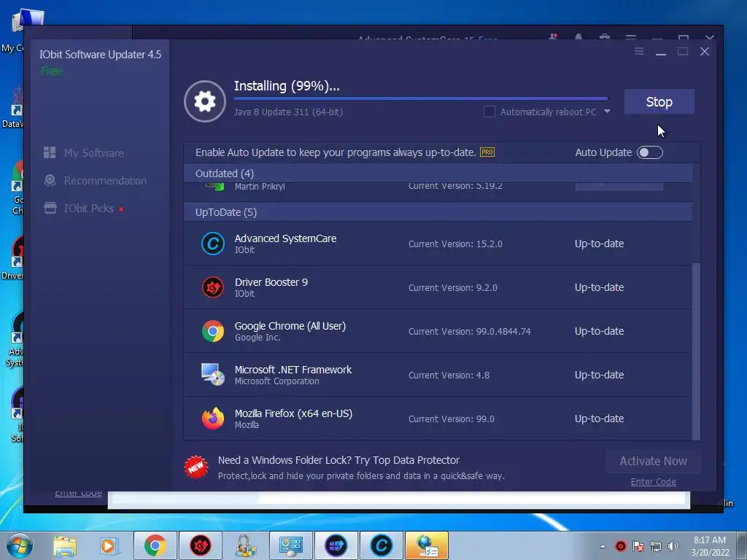Click the Installing (99%) status text
Viewport: 747px width, 560px height.
pyautogui.click(x=287, y=86)
